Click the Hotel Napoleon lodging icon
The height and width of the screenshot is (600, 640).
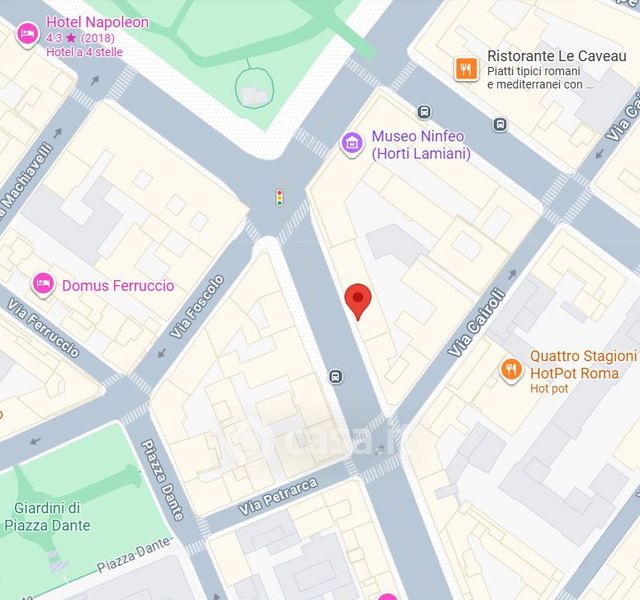click(x=27, y=34)
